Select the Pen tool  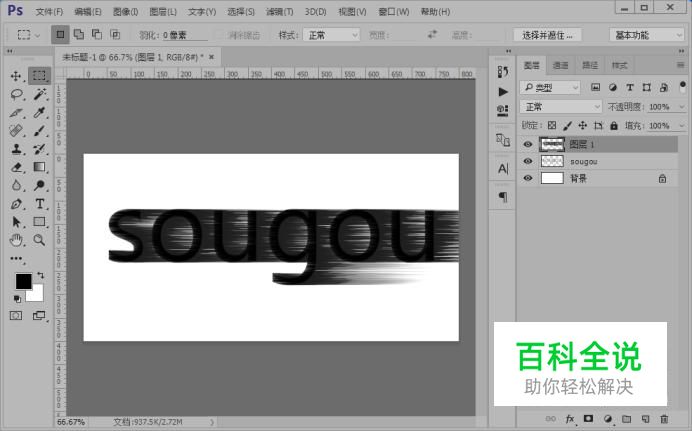[16, 204]
